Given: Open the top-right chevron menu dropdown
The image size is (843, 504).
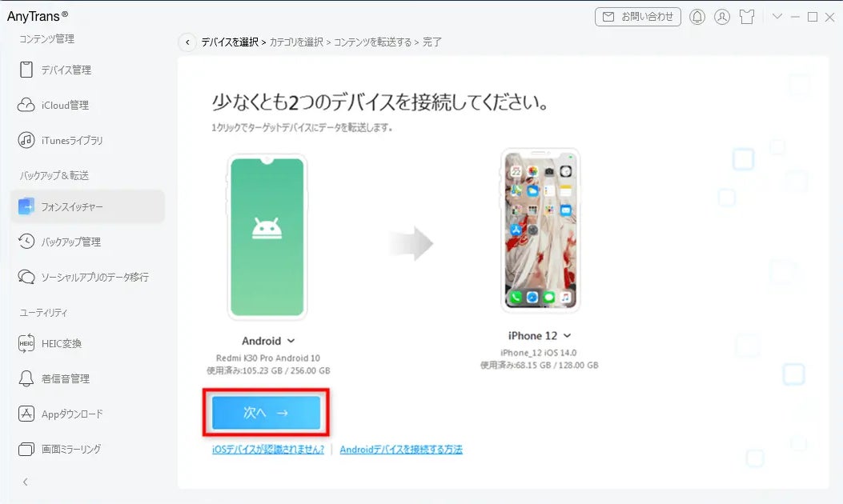Looking at the screenshot, I should 777,16.
